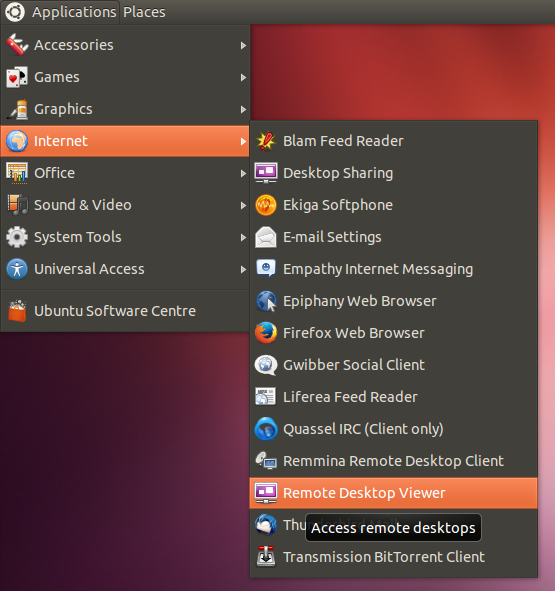The width and height of the screenshot is (555, 591).
Task: Click the E-mail Settings envelope icon
Action: click(266, 237)
